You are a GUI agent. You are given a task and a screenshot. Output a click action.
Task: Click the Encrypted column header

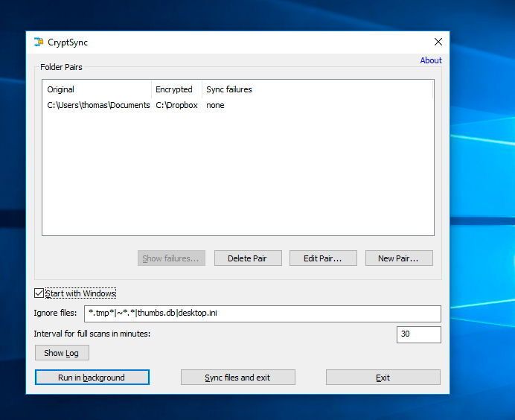click(176, 89)
